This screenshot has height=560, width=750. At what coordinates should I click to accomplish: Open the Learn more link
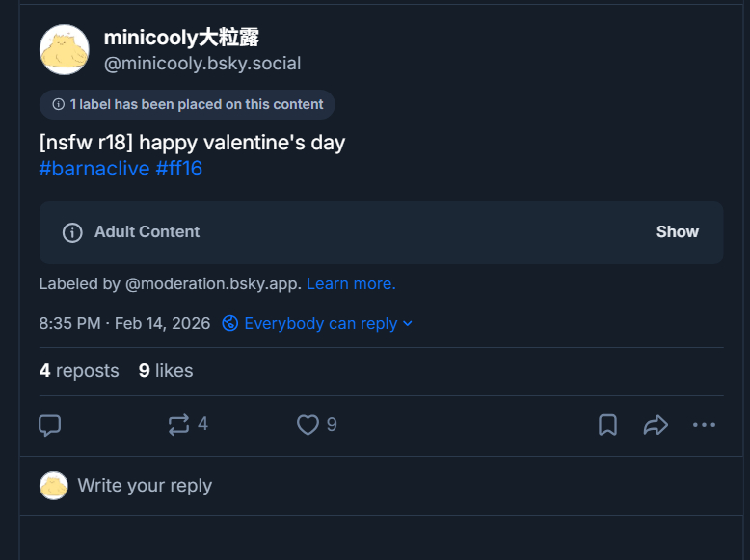click(x=351, y=283)
